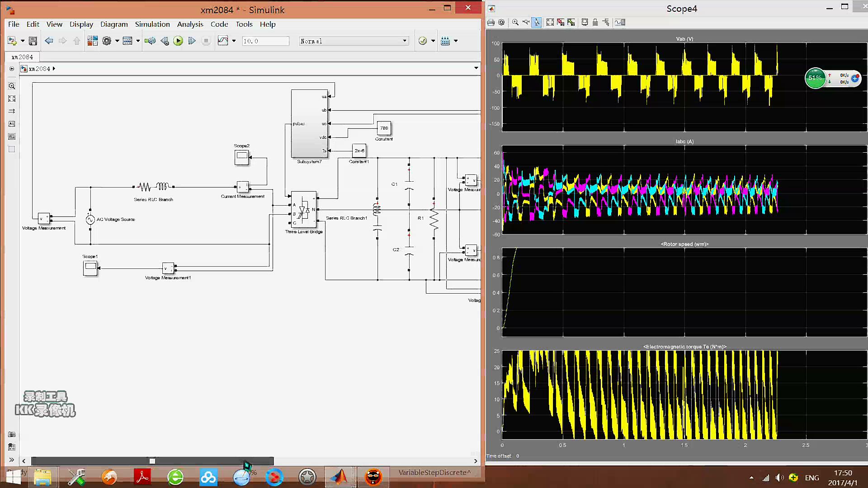
Task: Save the xm2084 model
Action: (33, 41)
